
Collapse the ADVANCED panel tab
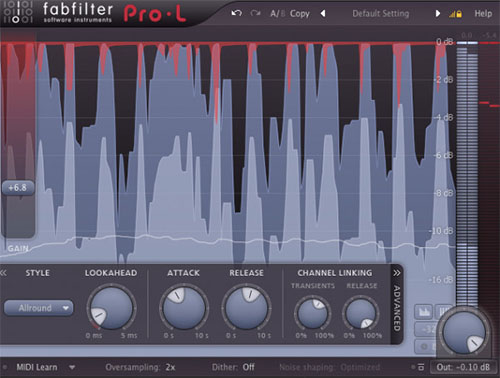pyautogui.click(x=397, y=304)
